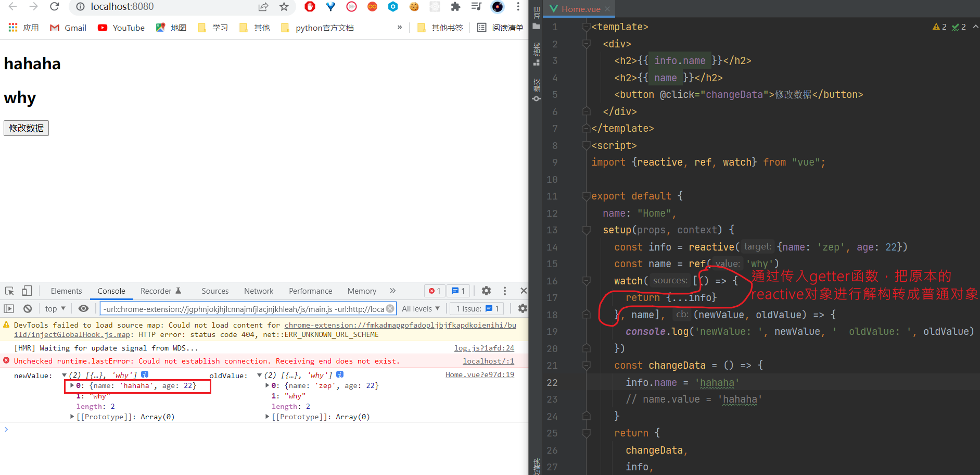Expand oldValue item 0 object zep
Image resolution: width=980 pixels, height=475 pixels.
click(268, 385)
